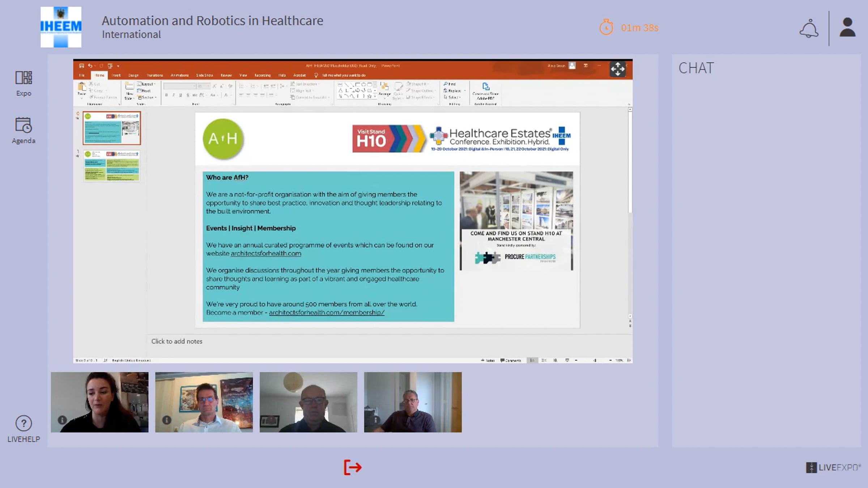Click Create and Share Adobe PDF icon
Viewport: 868px width, 488px height.
486,87
